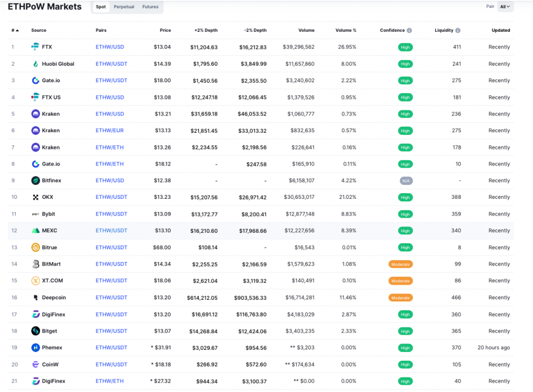The image size is (533, 392).
Task: Click the Confidence info icon in header
Action: (409, 30)
